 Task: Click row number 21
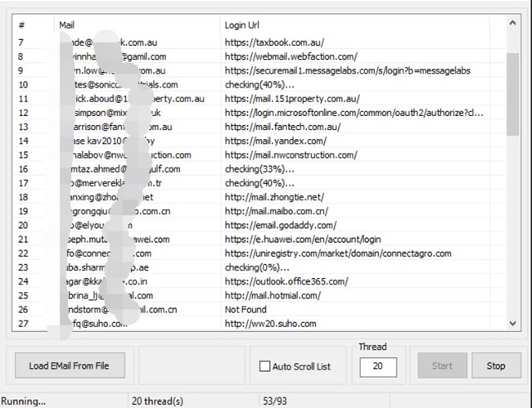click(x=23, y=240)
